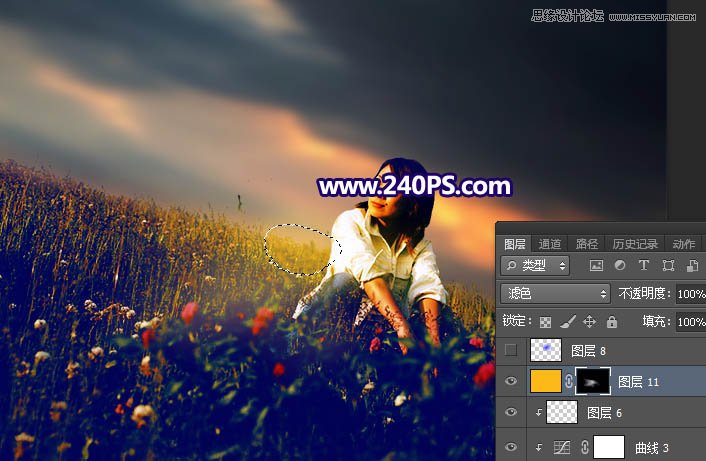Select white mask thumbnail of 曲线 3
This screenshot has height=461, width=706.
pos(609,447)
